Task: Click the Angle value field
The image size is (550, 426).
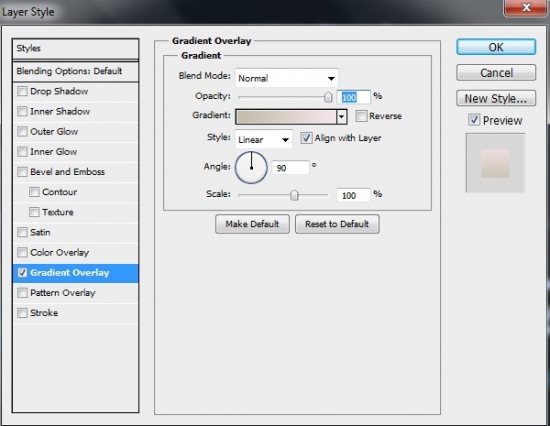Action: click(x=290, y=168)
